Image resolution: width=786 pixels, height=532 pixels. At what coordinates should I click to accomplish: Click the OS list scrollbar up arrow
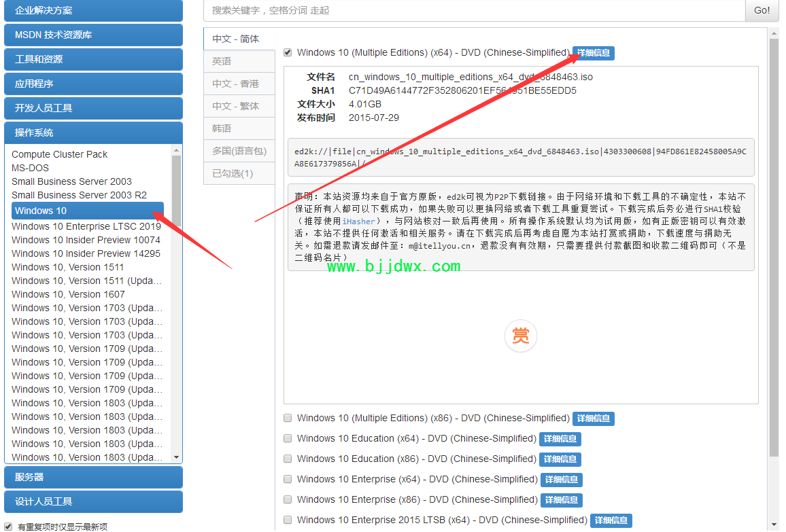click(x=176, y=150)
